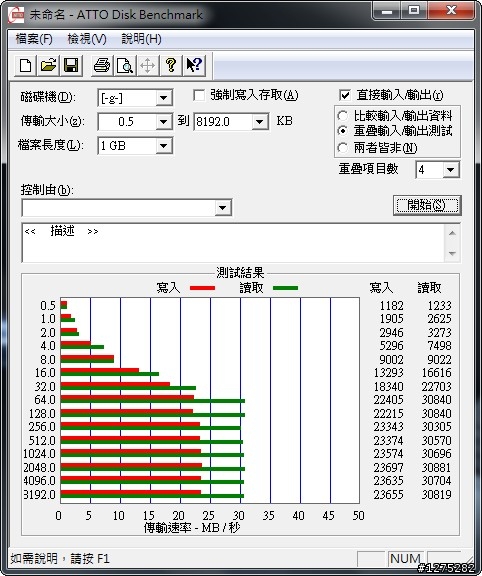The width and height of the screenshot is (482, 576).
Task: Click read value 30819 in last row
Action: [436, 494]
